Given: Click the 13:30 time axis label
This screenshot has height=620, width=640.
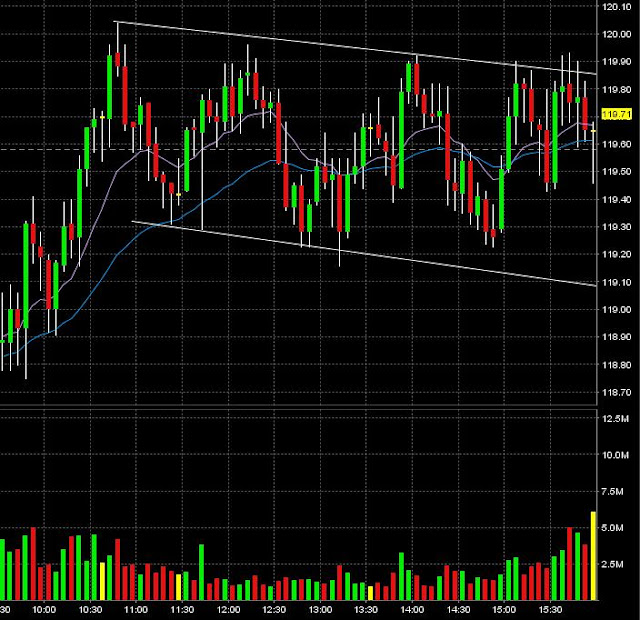Looking at the screenshot, I should pyautogui.click(x=366, y=610).
